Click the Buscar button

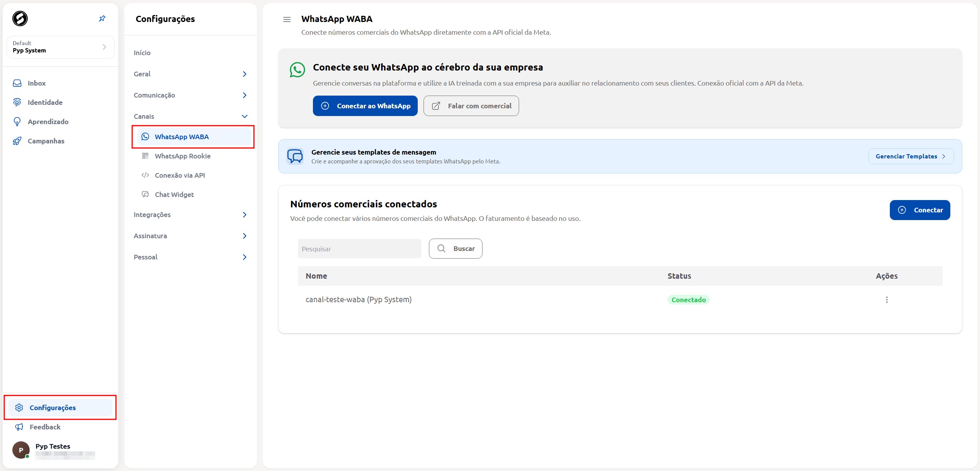pos(456,249)
